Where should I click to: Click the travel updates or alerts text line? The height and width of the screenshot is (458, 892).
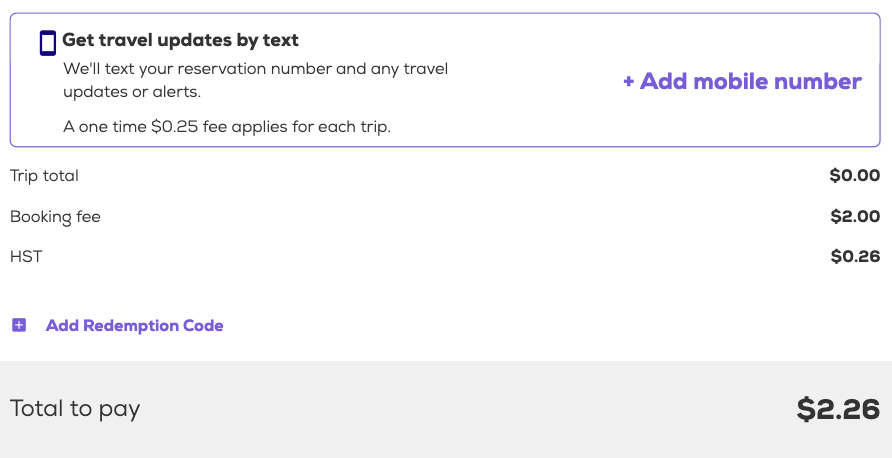132,91
